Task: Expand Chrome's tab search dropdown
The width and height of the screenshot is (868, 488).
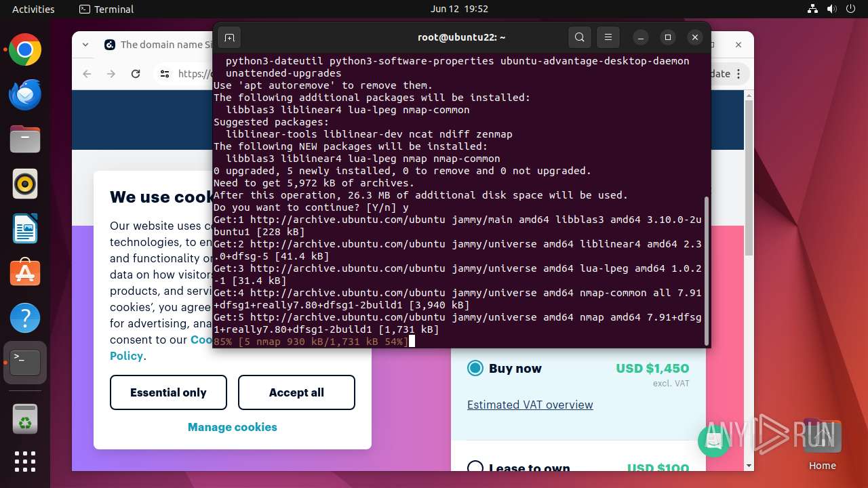Action: click(x=85, y=45)
